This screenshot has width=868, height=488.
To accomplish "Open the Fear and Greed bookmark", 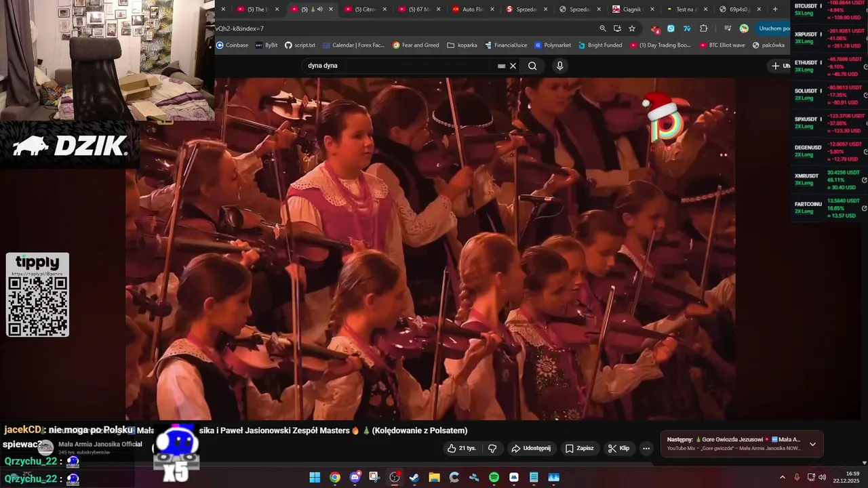I will [416, 45].
